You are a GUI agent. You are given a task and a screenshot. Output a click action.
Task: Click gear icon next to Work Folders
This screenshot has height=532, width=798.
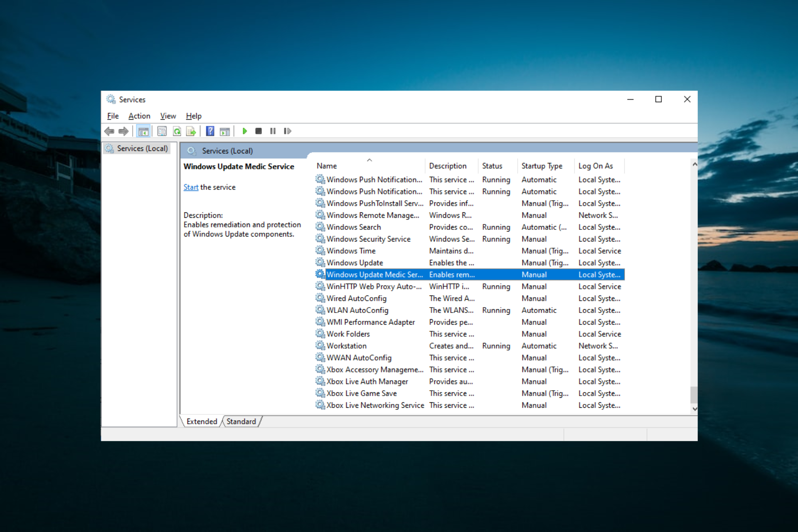coord(320,334)
